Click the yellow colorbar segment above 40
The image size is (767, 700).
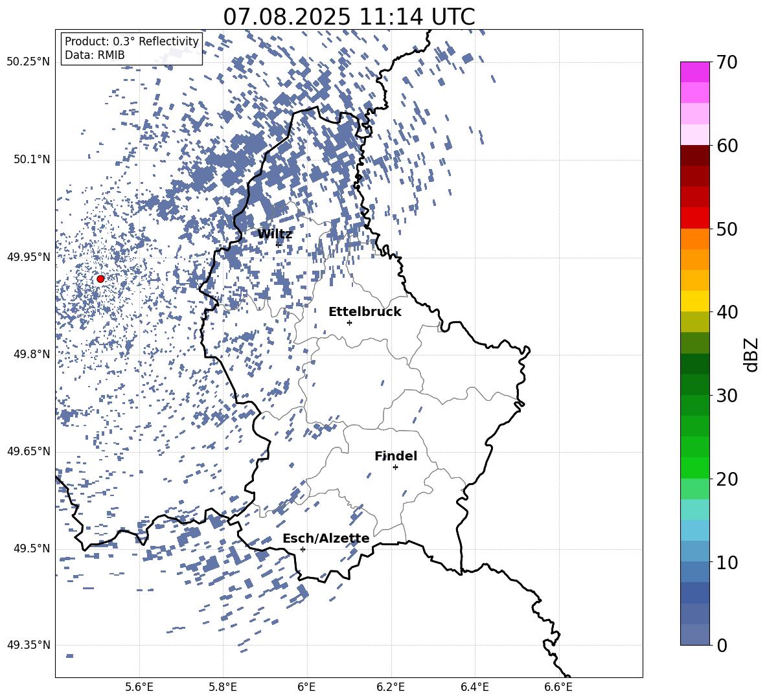coord(694,301)
